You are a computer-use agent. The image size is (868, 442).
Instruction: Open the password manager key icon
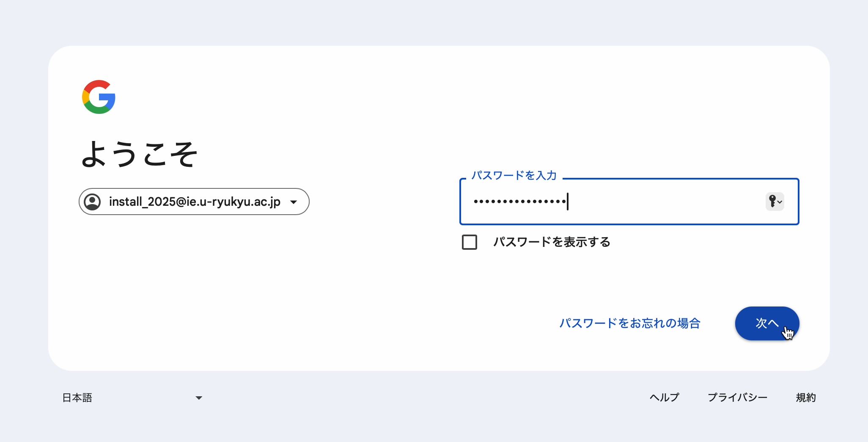click(x=772, y=201)
